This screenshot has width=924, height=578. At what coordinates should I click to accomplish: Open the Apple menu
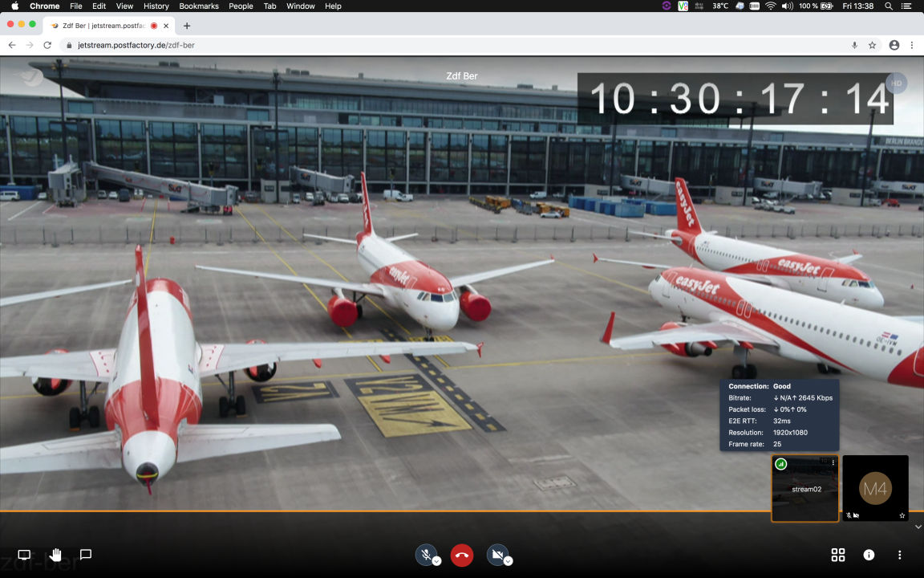coord(15,6)
